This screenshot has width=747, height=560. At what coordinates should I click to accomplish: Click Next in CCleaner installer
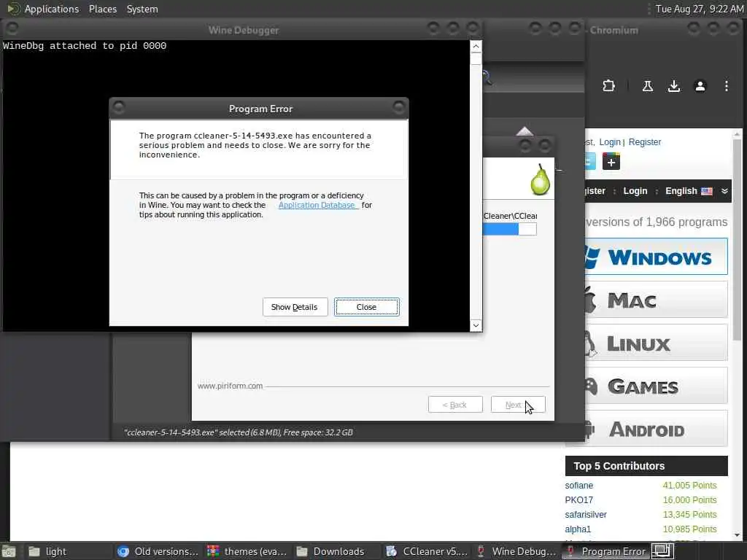pos(518,405)
